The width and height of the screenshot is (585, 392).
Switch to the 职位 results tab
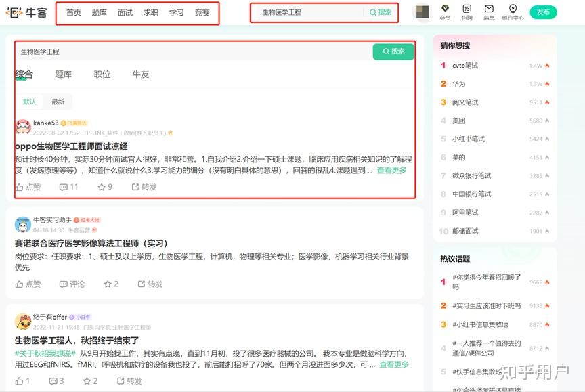[x=102, y=74]
